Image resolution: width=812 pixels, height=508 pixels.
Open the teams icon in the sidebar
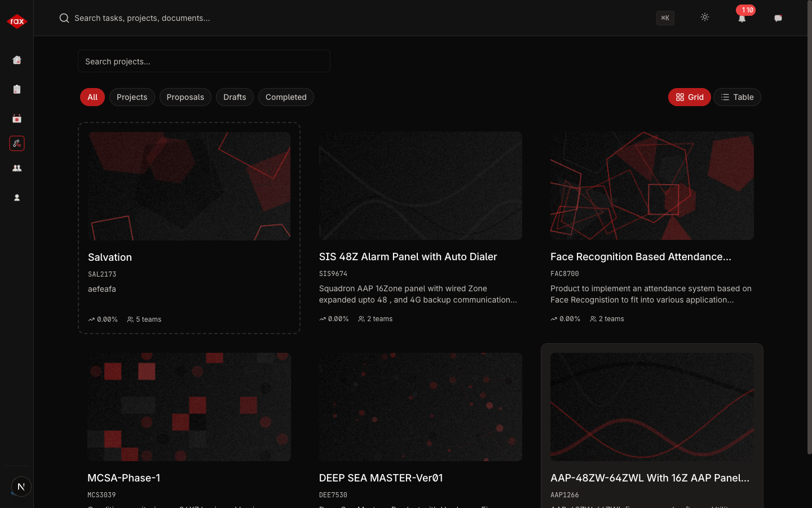17,168
